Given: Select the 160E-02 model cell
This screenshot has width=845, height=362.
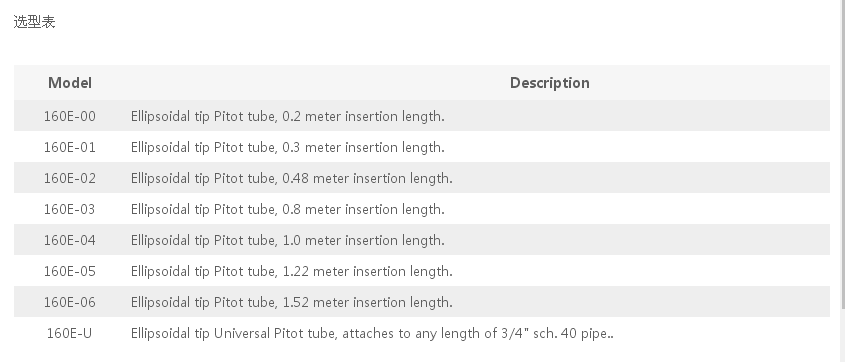Looking at the screenshot, I should coord(70,178).
